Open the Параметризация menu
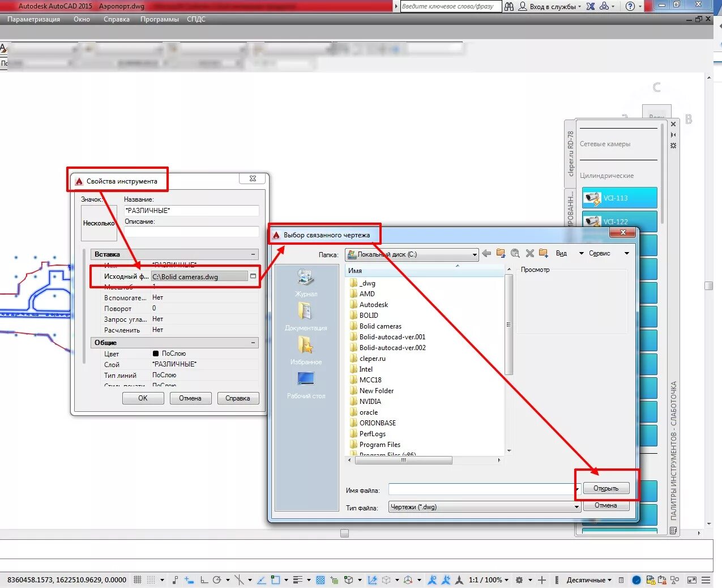The height and width of the screenshot is (588, 722). click(x=33, y=19)
